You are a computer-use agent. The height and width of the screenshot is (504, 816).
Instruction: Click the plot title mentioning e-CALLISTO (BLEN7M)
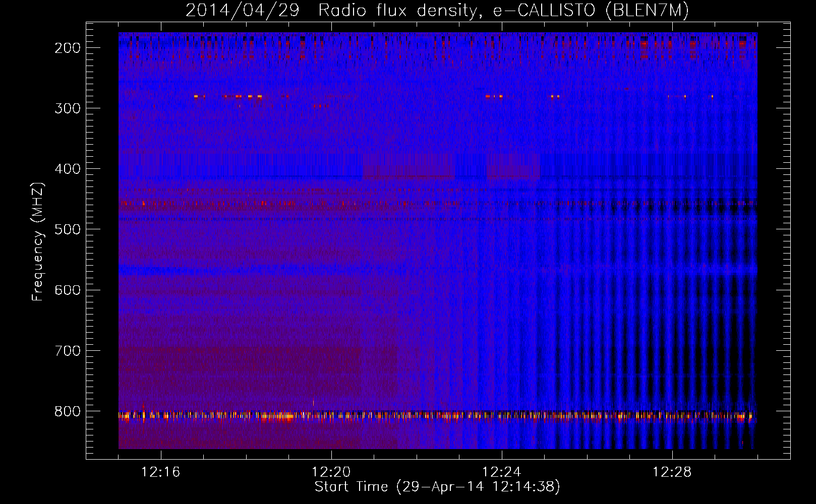point(437,10)
